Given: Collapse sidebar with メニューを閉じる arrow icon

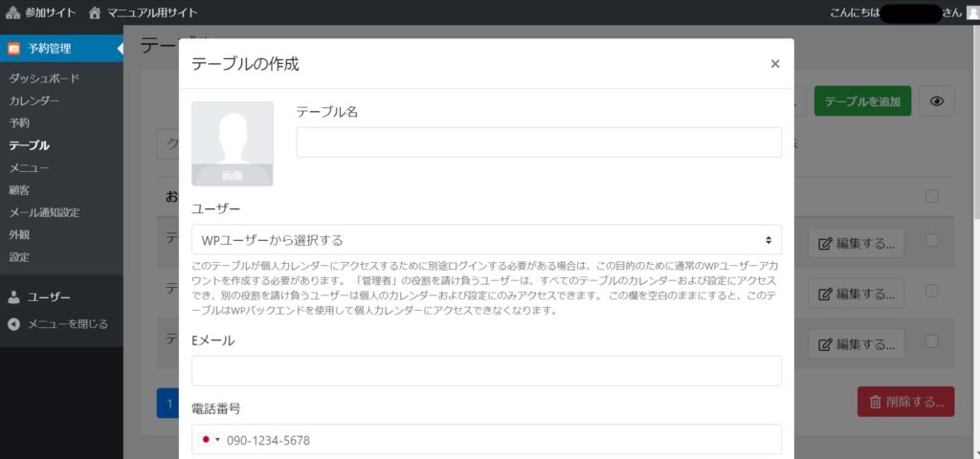Looking at the screenshot, I should [14, 324].
